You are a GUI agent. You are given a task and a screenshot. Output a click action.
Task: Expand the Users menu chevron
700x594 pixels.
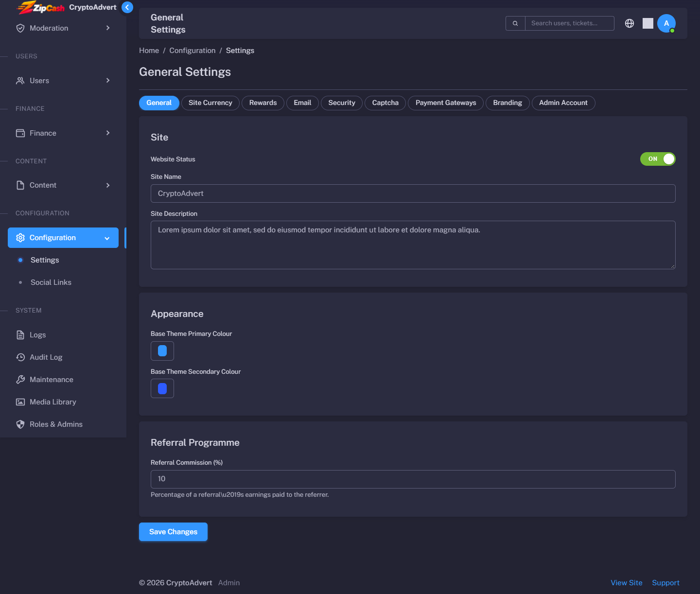pyautogui.click(x=108, y=81)
